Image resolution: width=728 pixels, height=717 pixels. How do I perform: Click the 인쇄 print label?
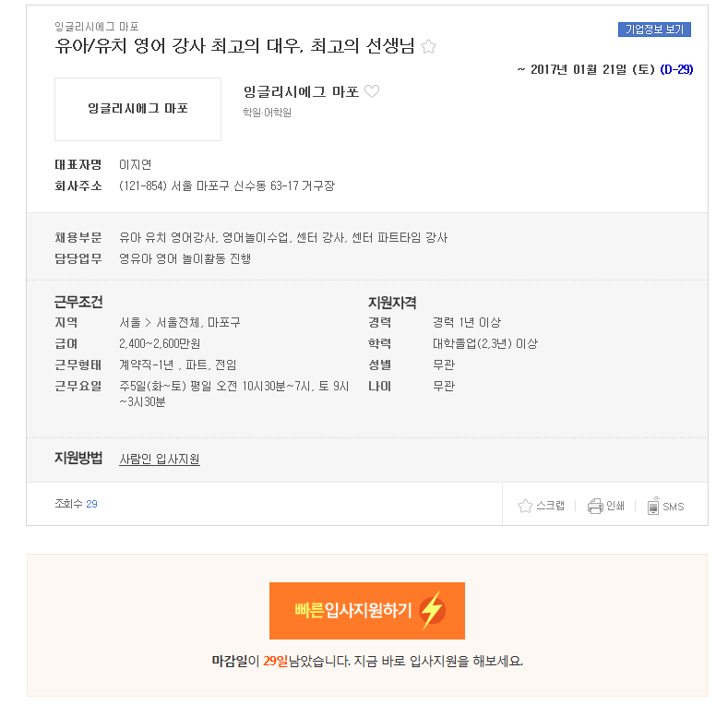click(x=615, y=506)
